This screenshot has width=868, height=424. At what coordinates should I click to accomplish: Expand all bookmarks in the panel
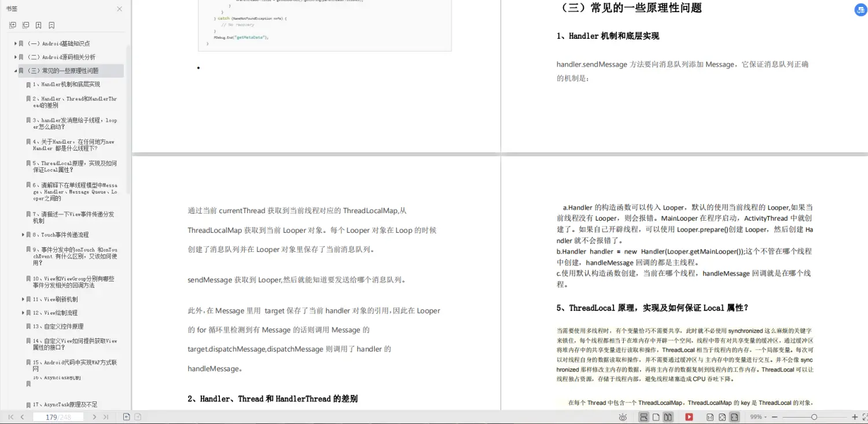[13, 25]
